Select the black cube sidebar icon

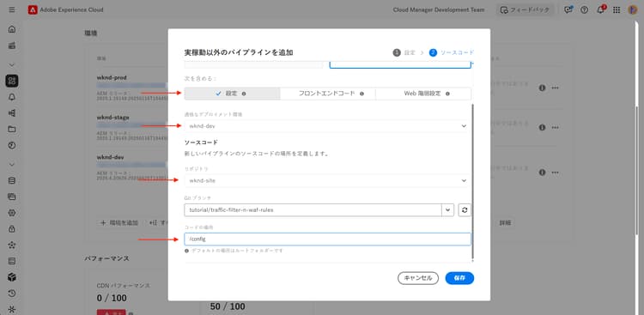(12, 277)
